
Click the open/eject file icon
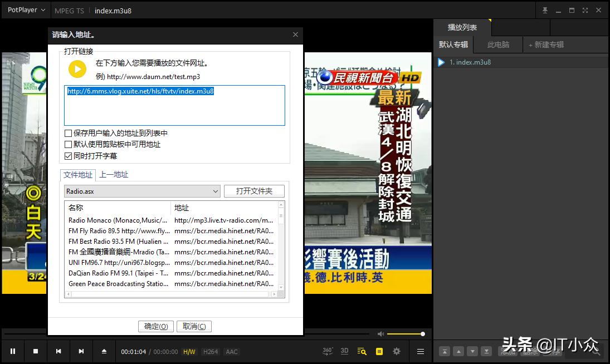click(x=104, y=351)
